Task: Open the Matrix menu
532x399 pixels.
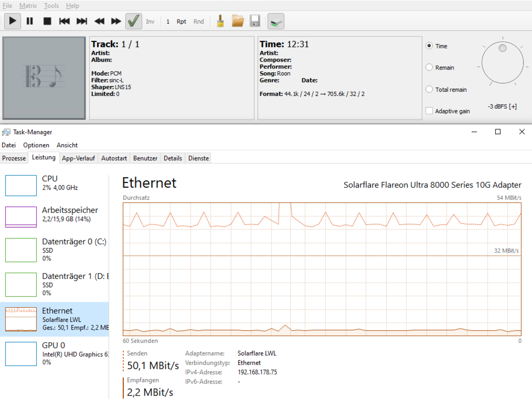Action: pos(28,6)
